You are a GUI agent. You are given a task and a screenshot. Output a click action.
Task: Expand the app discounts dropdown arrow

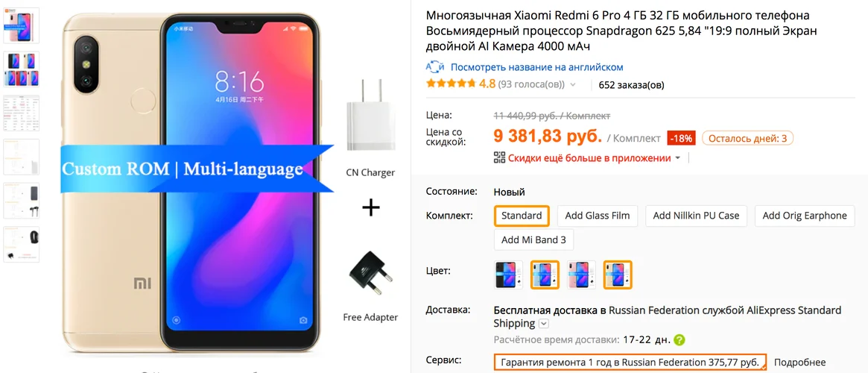(x=677, y=158)
